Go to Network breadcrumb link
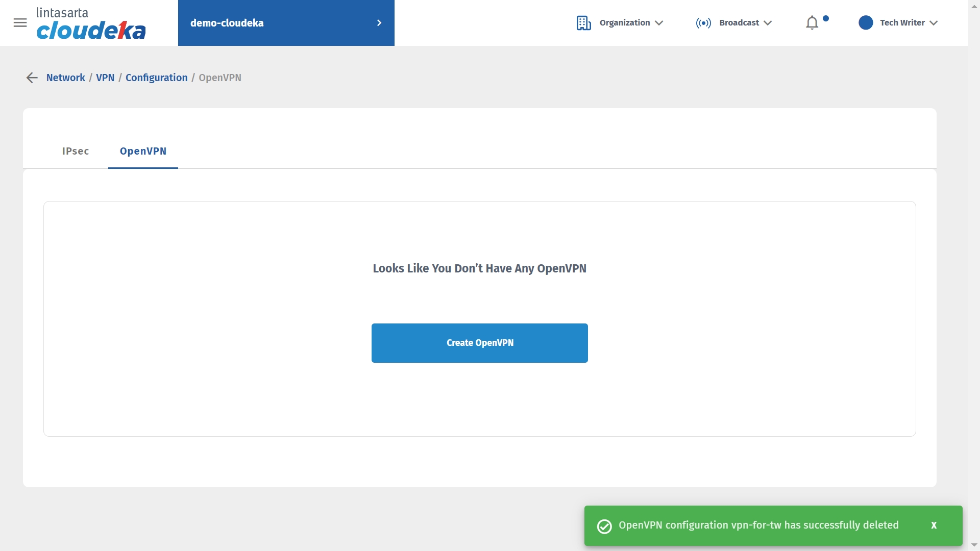Image resolution: width=980 pixels, height=551 pixels. click(65, 78)
